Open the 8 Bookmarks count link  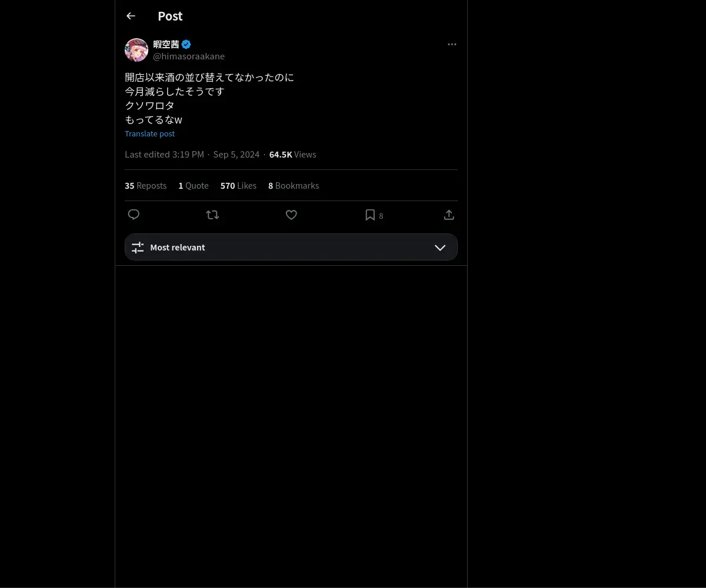click(x=294, y=185)
